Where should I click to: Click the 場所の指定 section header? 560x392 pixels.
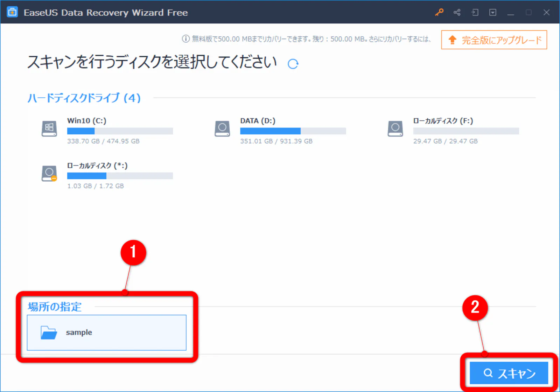55,307
